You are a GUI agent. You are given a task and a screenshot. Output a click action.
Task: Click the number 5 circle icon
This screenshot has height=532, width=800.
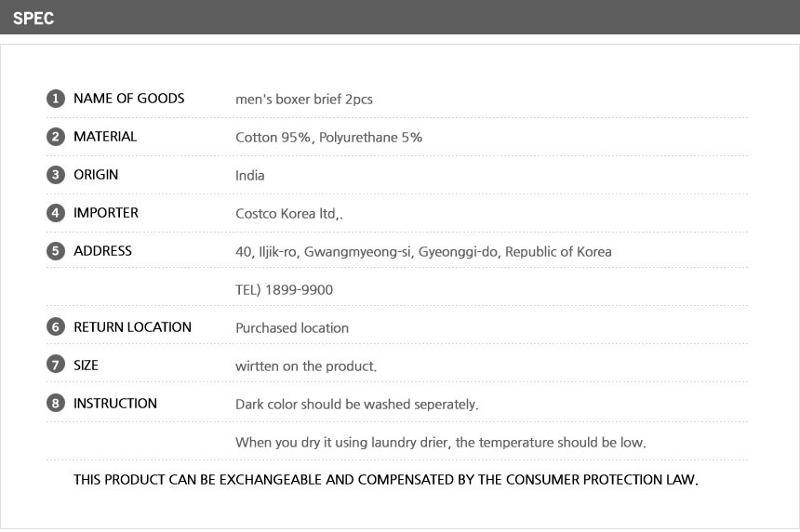tap(55, 251)
